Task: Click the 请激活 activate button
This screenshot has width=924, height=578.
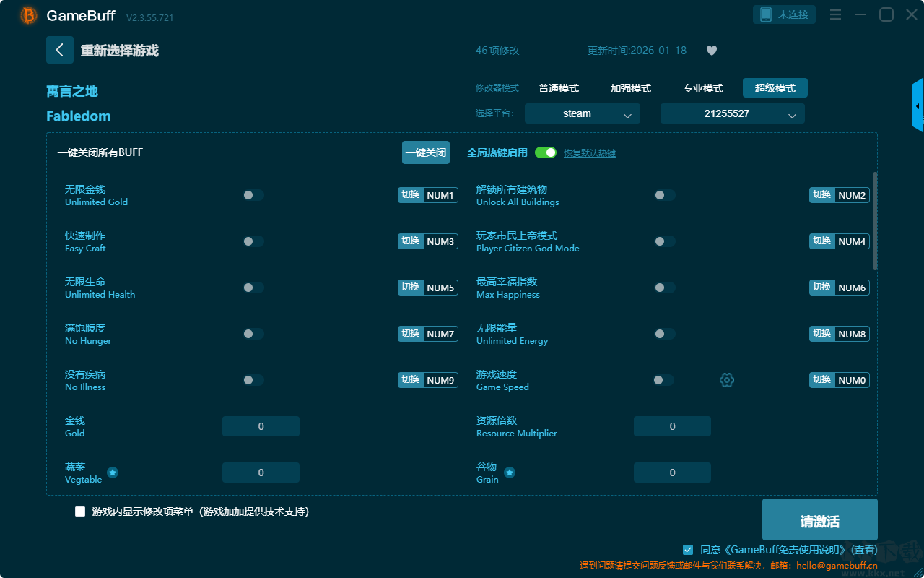Action: coord(820,519)
